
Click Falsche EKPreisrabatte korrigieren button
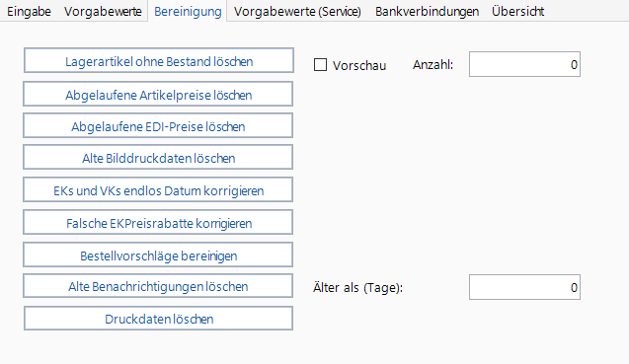click(x=158, y=222)
